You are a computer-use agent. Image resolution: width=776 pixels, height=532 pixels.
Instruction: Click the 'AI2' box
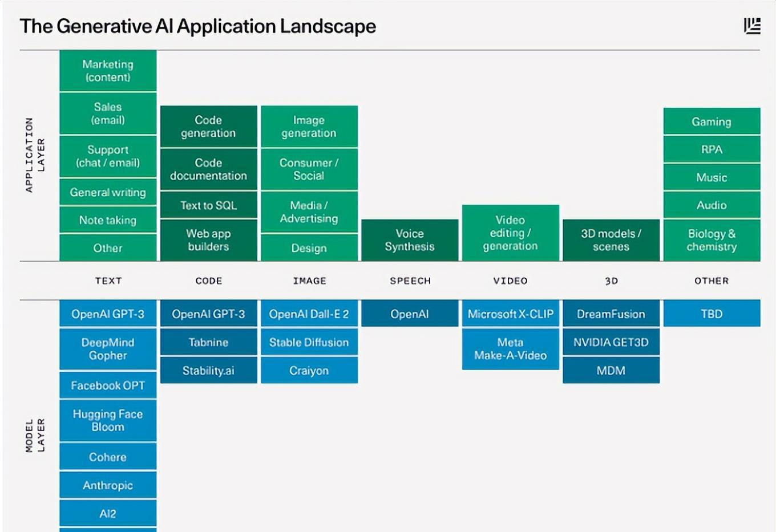pos(108,513)
